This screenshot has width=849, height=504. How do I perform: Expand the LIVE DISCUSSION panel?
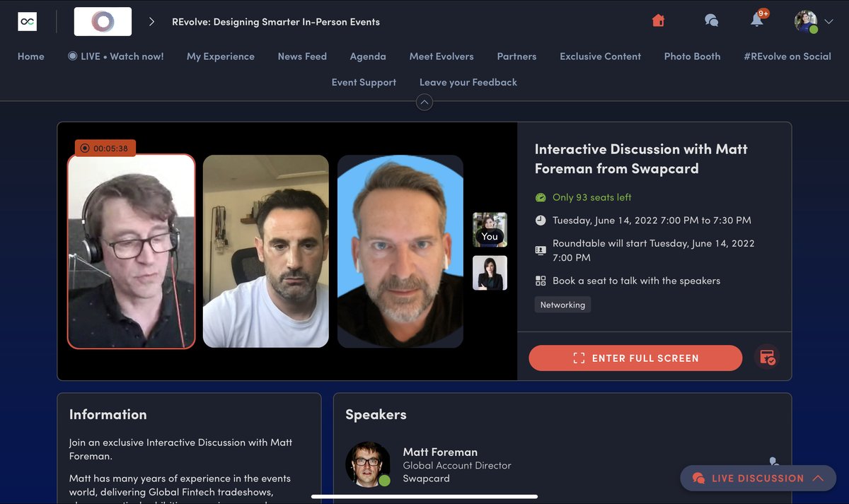pyautogui.click(x=758, y=478)
